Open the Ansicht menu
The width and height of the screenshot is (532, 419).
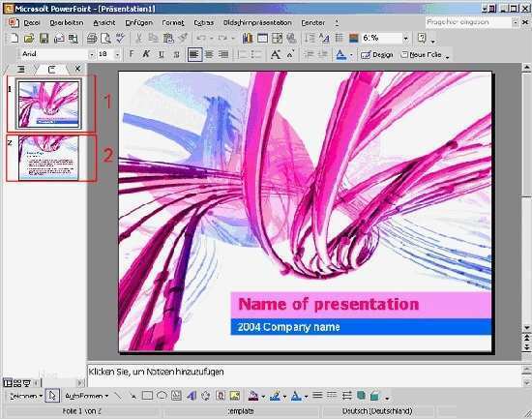click(104, 23)
